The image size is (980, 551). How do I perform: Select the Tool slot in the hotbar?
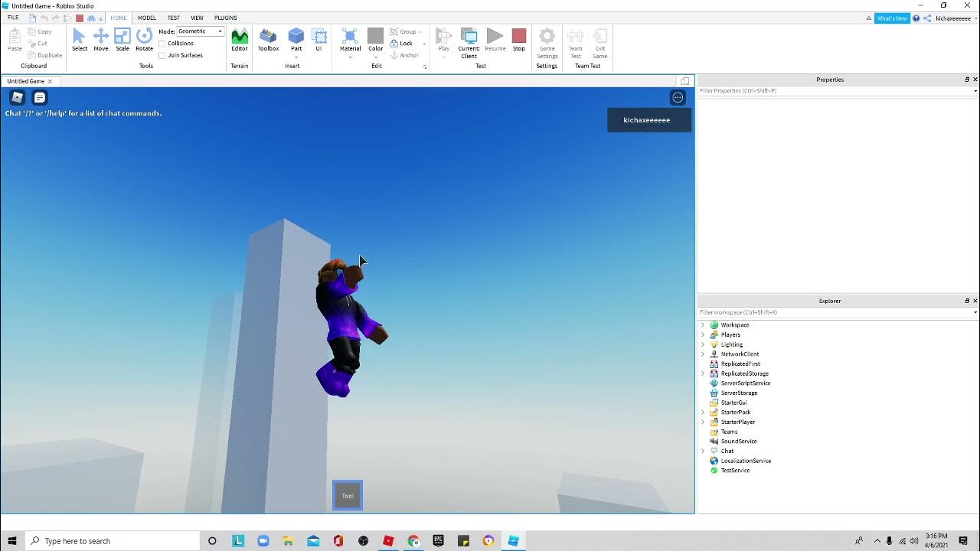(x=348, y=496)
